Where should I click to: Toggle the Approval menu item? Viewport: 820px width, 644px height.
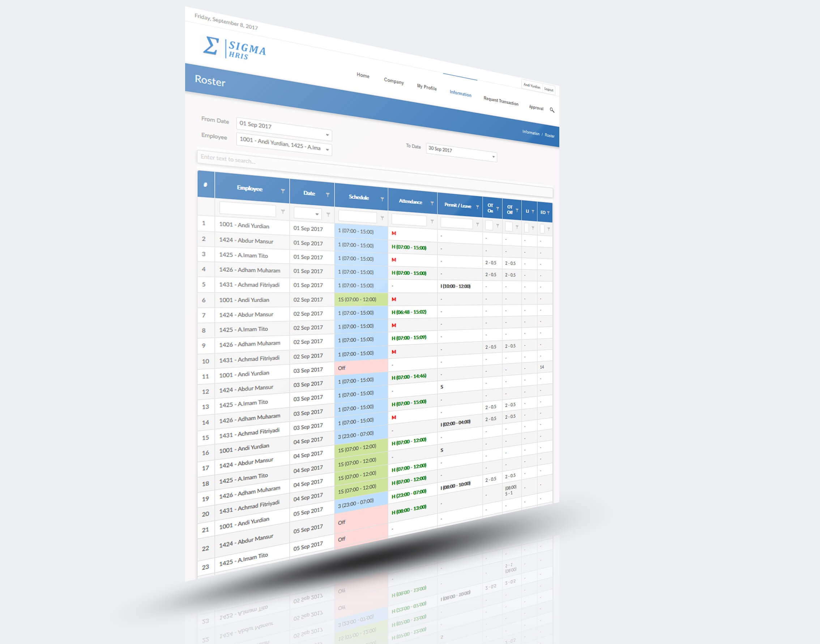[x=535, y=108]
